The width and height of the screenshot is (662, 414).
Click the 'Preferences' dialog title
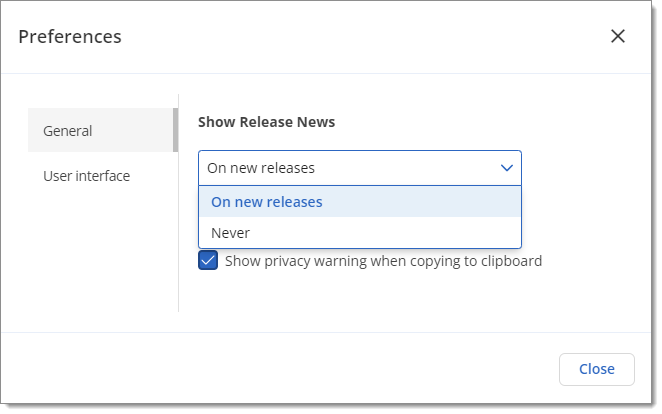(70, 37)
